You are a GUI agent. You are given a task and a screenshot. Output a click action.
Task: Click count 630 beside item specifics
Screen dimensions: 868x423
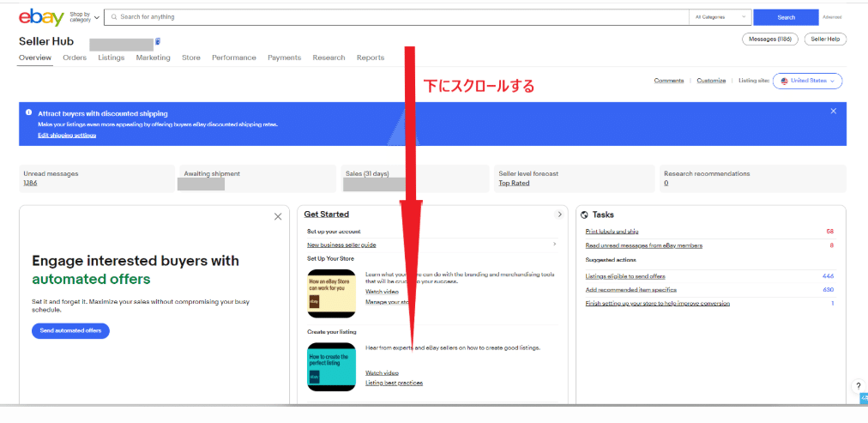point(829,289)
